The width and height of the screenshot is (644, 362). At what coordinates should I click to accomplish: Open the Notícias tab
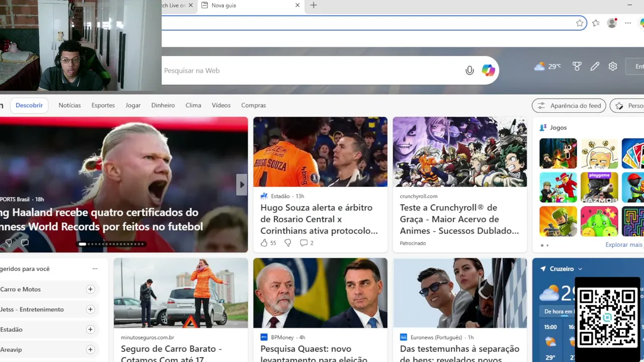pyautogui.click(x=69, y=105)
